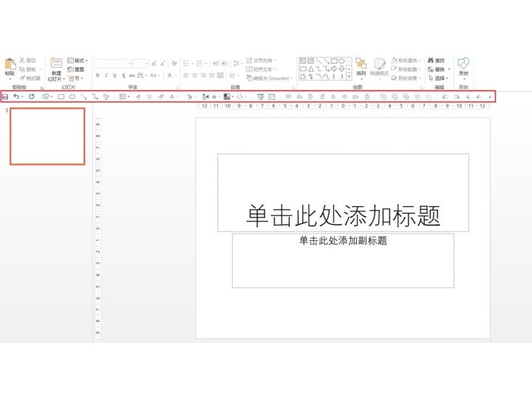Open Shape Outline (形状轮廓) color menu

(x=406, y=69)
